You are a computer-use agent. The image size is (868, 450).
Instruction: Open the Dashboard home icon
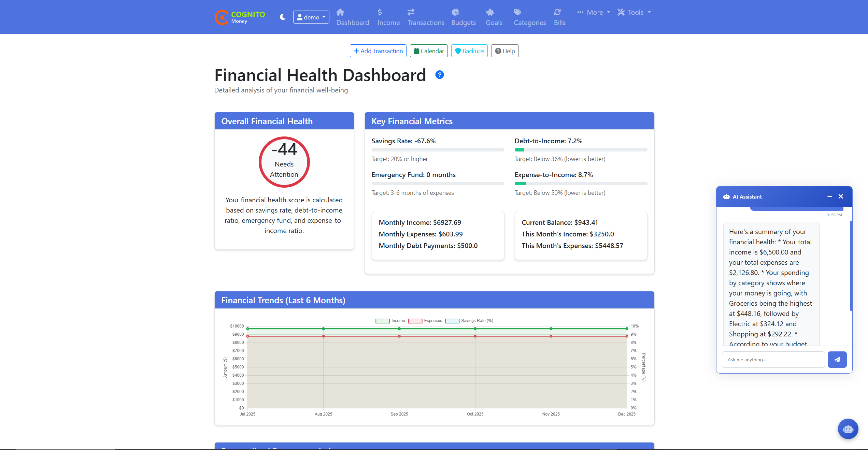[x=340, y=12]
